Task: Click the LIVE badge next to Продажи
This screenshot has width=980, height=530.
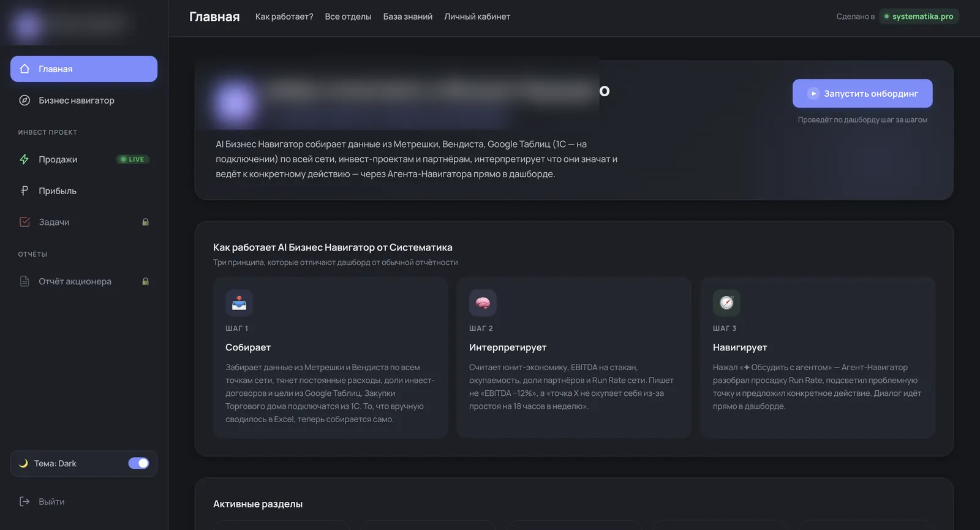Action: (x=133, y=159)
